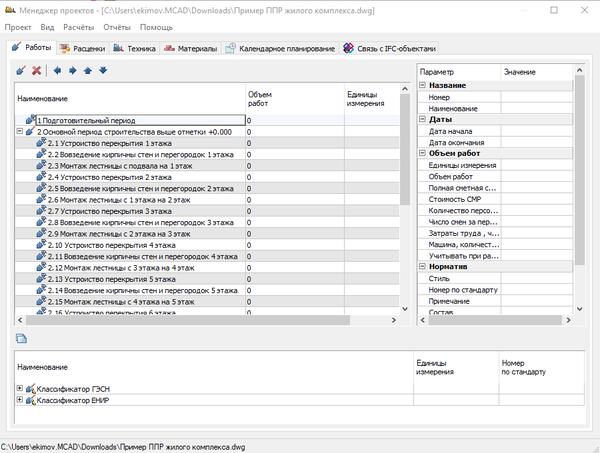
Task: Click icon next to 2.10 Устройство перекрытия 4 этажа
Action: pyautogui.click(x=41, y=245)
